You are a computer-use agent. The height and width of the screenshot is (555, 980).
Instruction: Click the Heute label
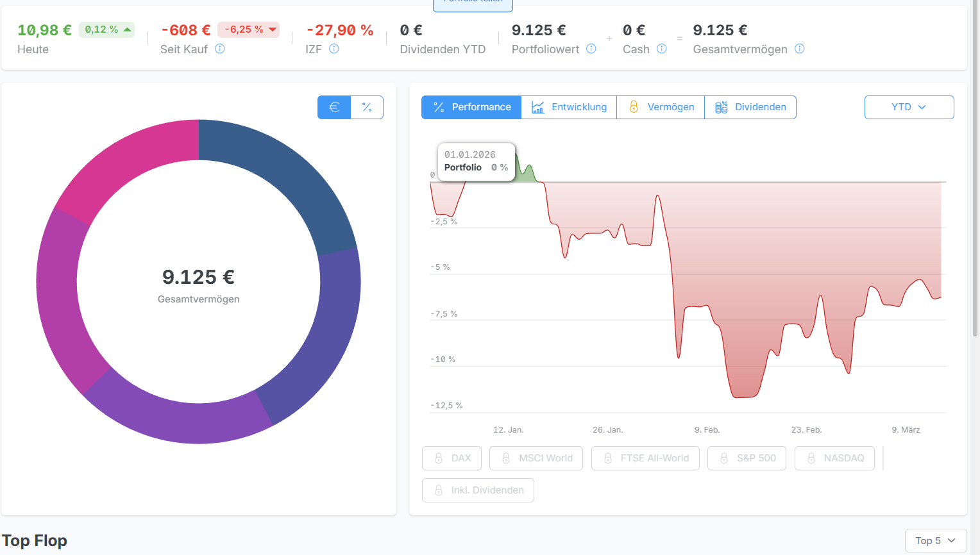(33, 49)
